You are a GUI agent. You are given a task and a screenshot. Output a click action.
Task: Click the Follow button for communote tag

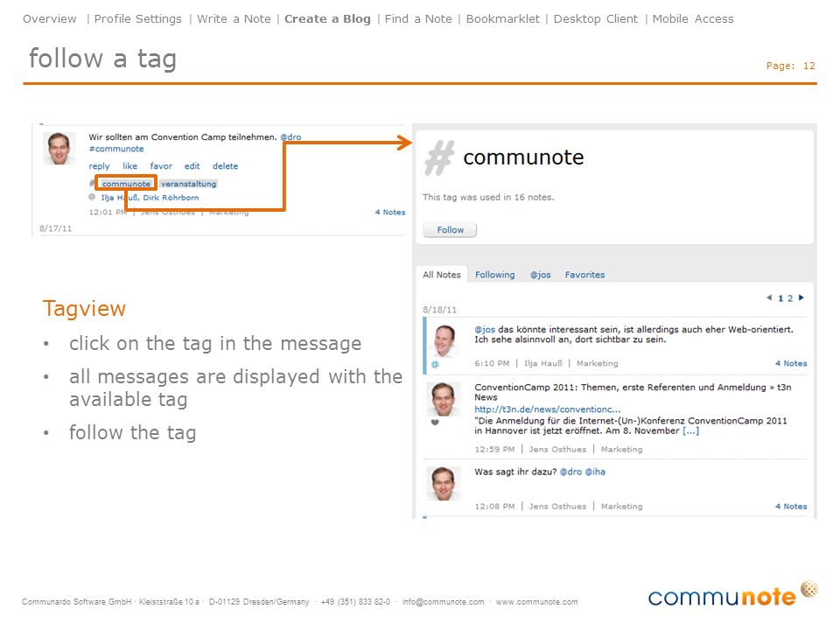[x=450, y=230]
